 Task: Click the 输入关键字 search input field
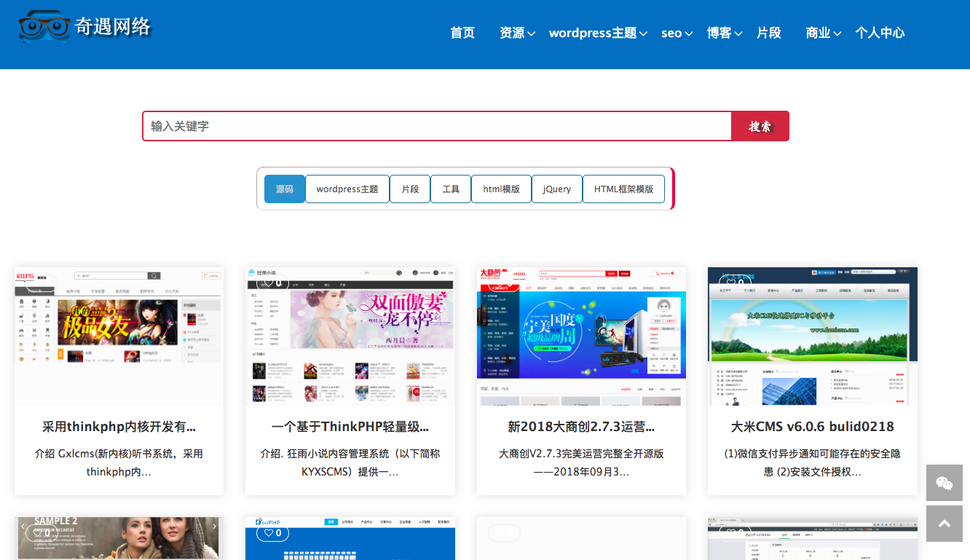437,125
